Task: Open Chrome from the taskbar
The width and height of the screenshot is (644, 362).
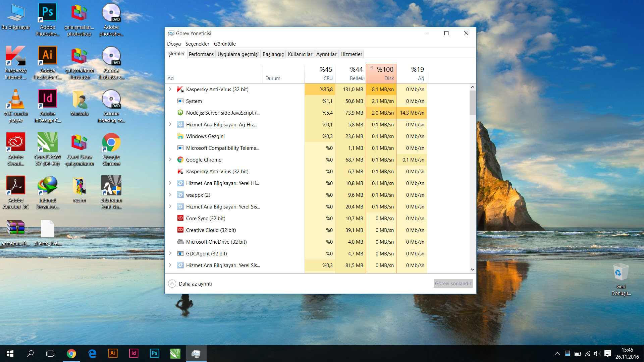Action: [x=71, y=354]
